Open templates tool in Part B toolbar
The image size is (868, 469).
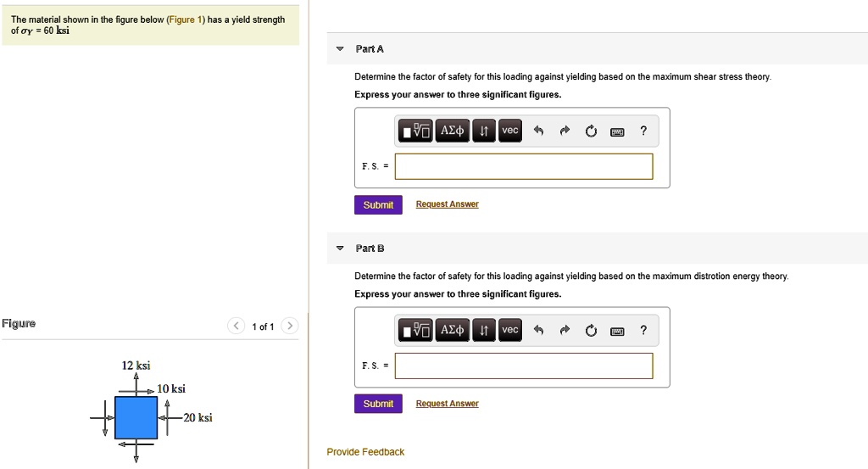pos(415,330)
